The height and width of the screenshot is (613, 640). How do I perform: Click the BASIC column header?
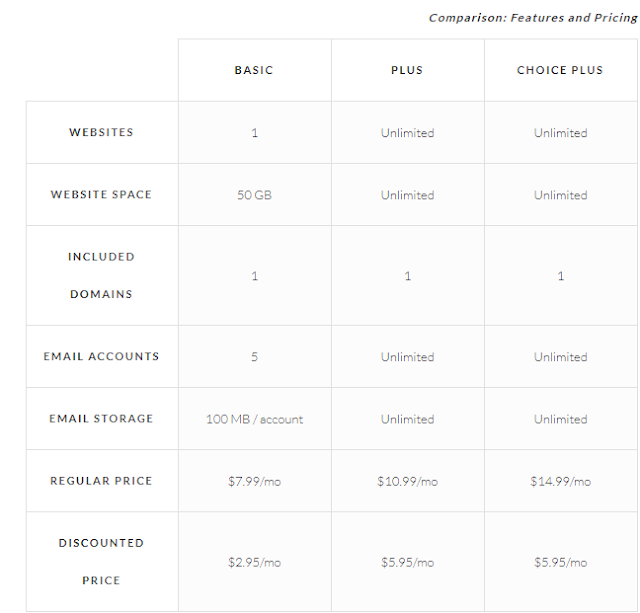point(254,70)
